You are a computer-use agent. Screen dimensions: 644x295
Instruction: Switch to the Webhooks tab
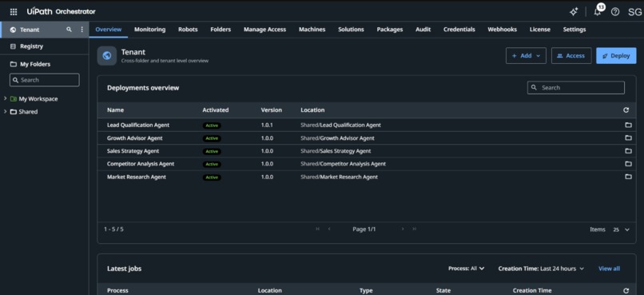[x=502, y=30]
